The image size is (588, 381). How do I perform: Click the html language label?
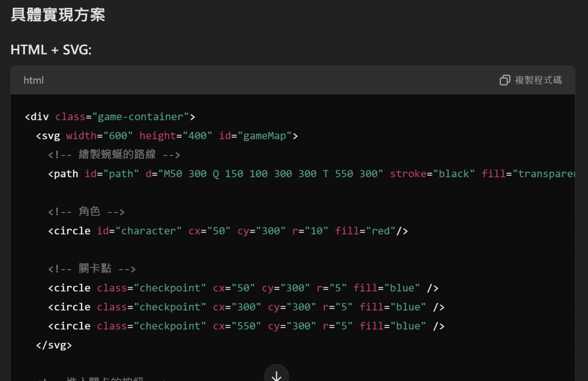pyautogui.click(x=34, y=80)
